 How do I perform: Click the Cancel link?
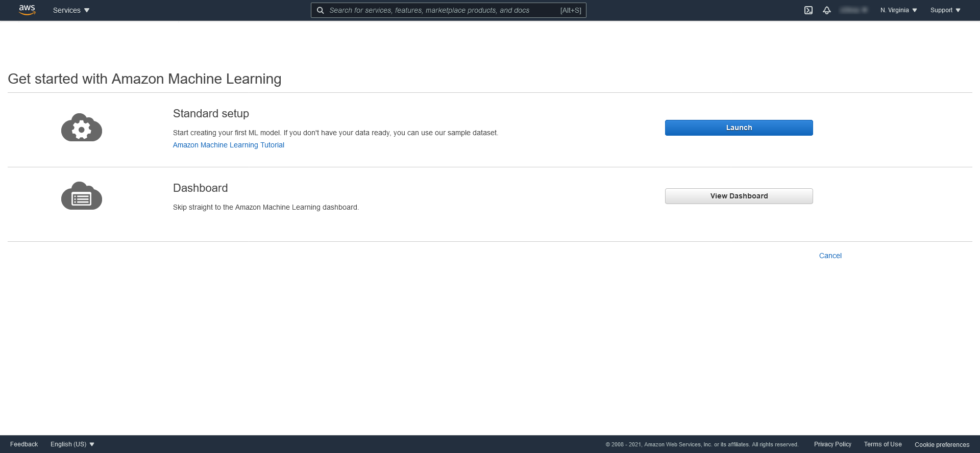(830, 256)
